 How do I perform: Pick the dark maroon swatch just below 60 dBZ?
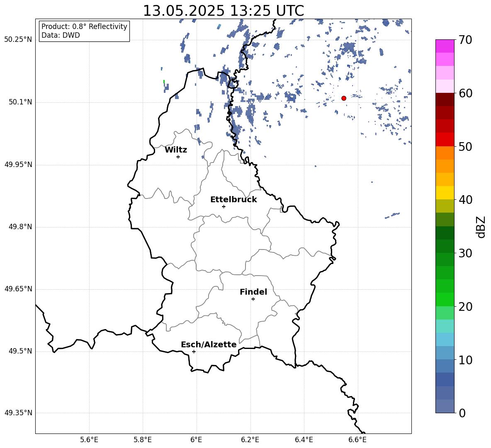[x=445, y=99]
